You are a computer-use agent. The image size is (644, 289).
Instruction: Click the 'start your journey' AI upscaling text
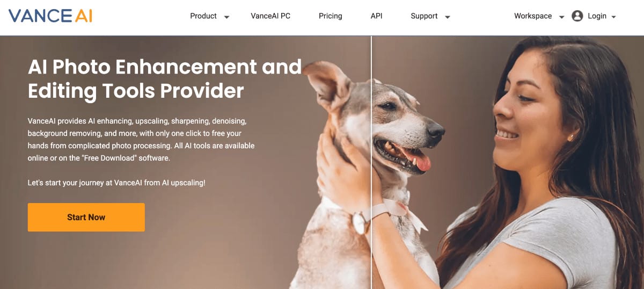click(x=116, y=183)
